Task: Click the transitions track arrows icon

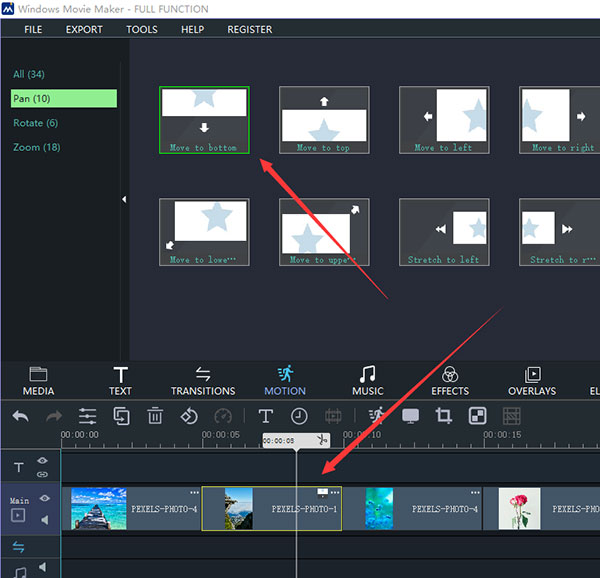Action: (18, 547)
